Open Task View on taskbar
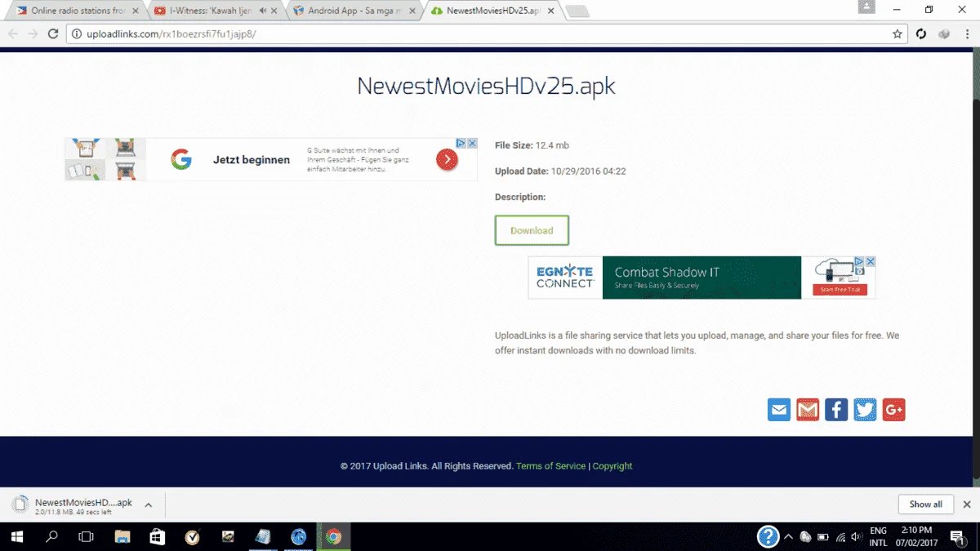Image resolution: width=980 pixels, height=551 pixels. pyautogui.click(x=86, y=536)
